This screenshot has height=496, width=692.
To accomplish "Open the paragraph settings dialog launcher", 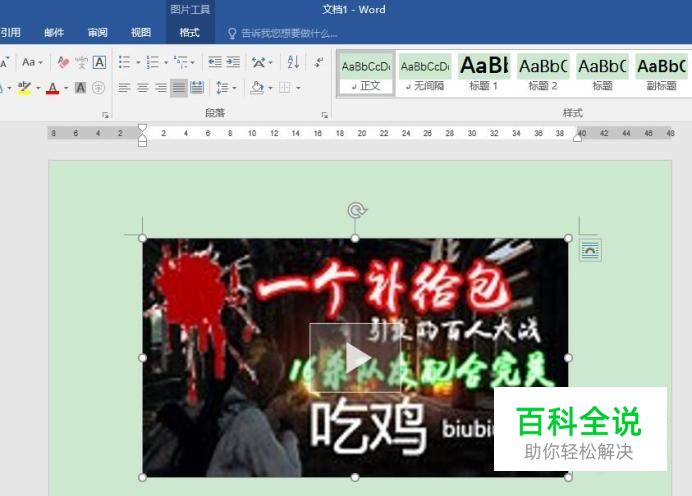I will (324, 115).
